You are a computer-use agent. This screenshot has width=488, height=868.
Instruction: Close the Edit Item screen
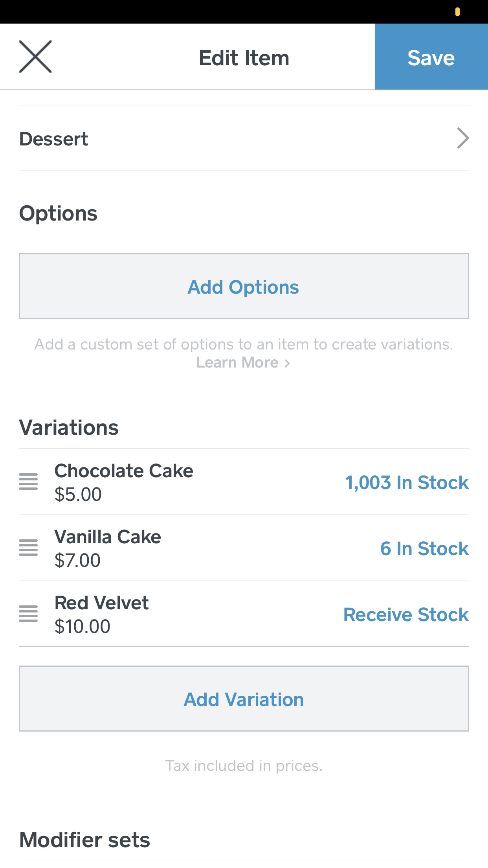(x=35, y=57)
